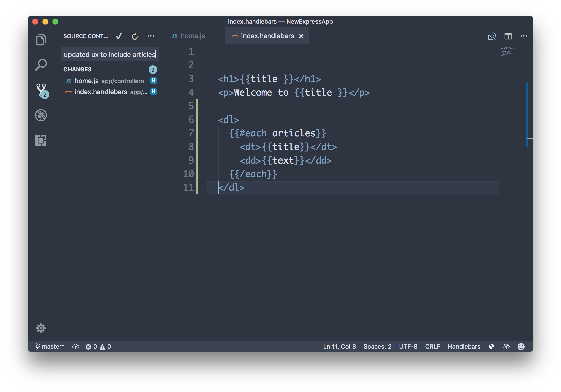Open the Source Control view icon

(x=41, y=90)
